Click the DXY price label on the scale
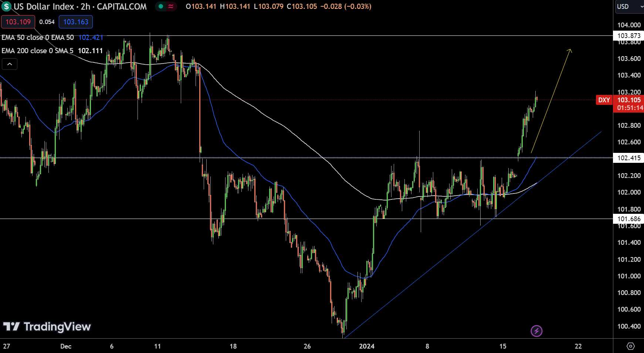Viewport: 644px width, 353px height. 604,100
